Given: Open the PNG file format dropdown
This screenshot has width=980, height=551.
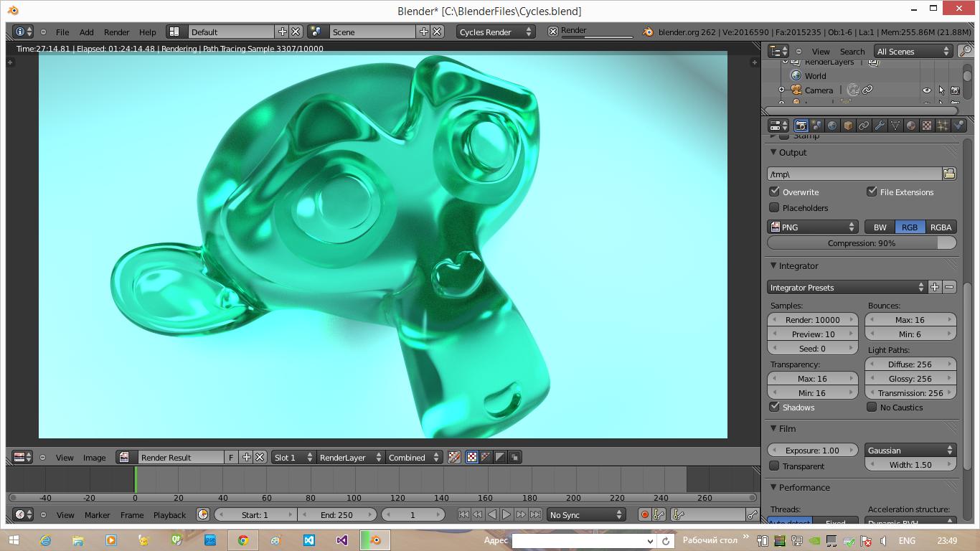Looking at the screenshot, I should [812, 227].
